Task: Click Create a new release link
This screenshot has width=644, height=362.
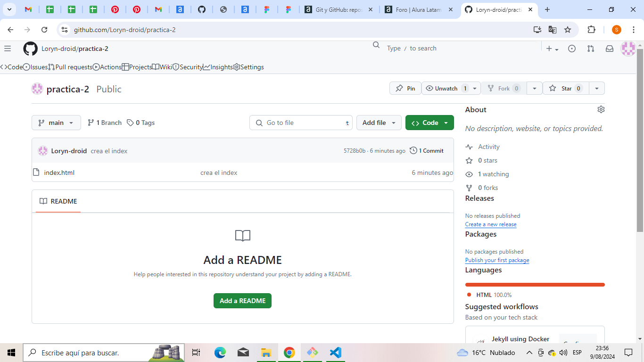Action: [x=491, y=224]
